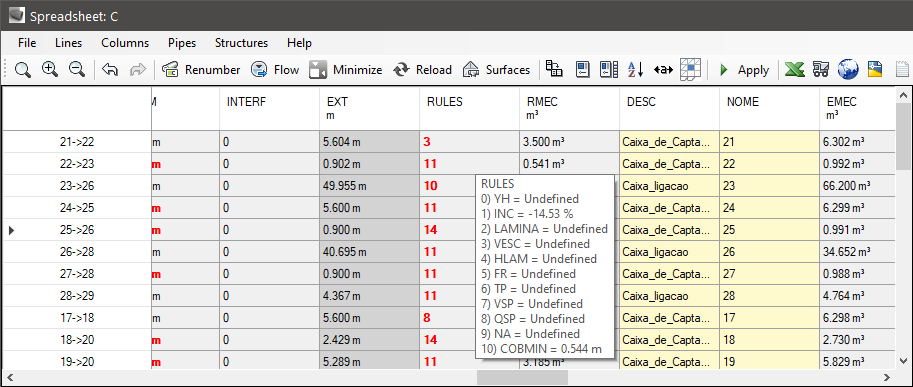Open the Structures menu
The height and width of the screenshot is (387, 913).
coord(241,42)
